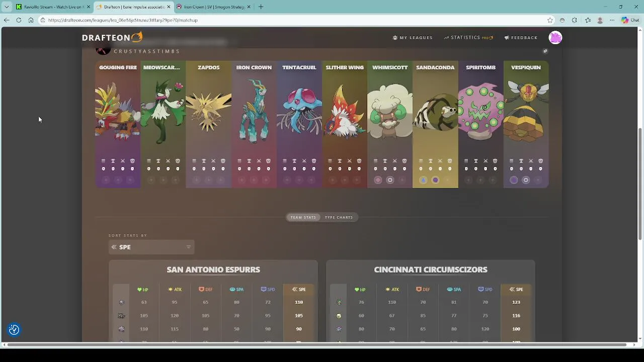Open the Sort Stats By SPE dropdown
Image resolution: width=644 pixels, height=362 pixels.
pyautogui.click(x=151, y=247)
